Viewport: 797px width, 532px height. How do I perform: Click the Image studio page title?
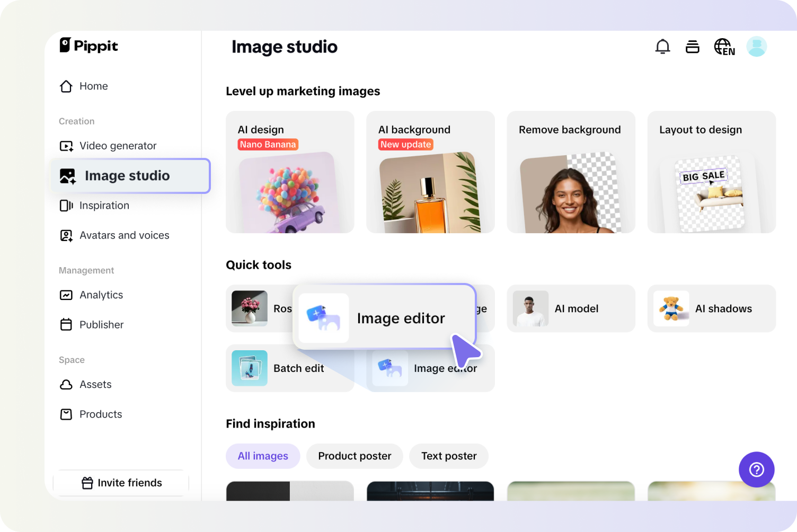click(285, 47)
